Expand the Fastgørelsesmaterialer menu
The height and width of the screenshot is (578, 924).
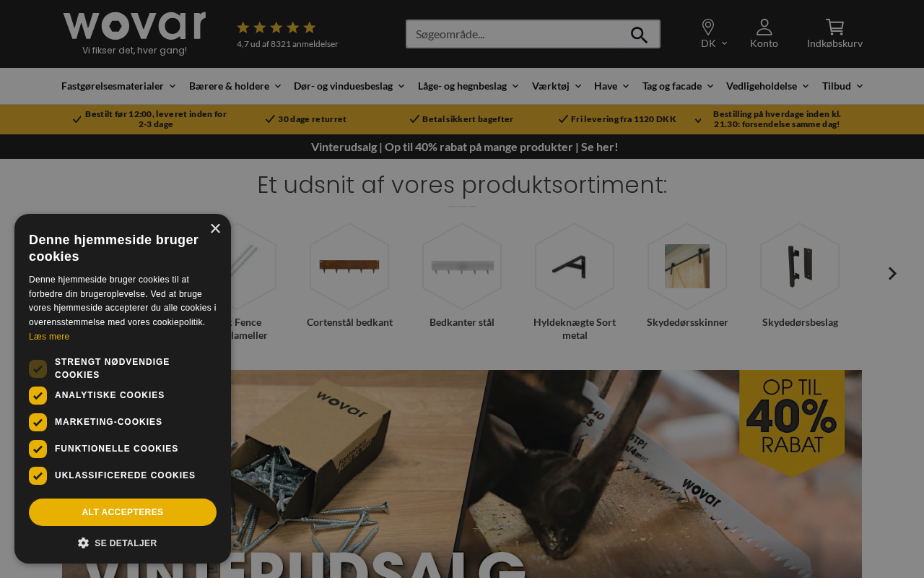[118, 86]
